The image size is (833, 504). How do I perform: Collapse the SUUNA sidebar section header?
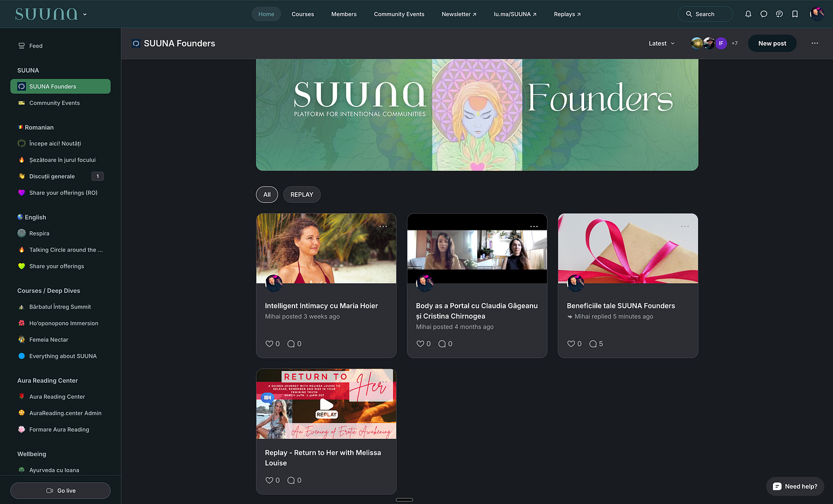coord(28,70)
